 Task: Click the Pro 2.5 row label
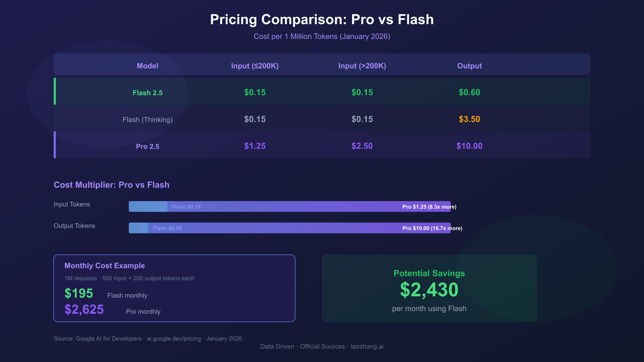pyautogui.click(x=147, y=146)
